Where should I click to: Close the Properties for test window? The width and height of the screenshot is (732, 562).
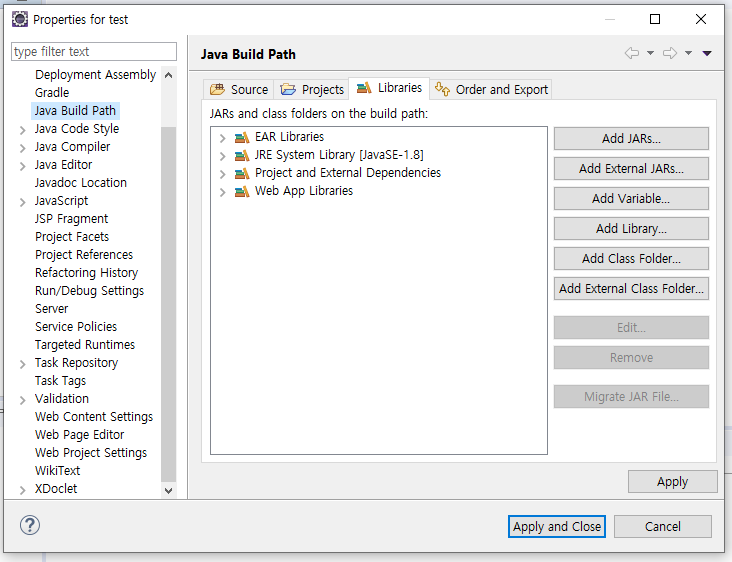[701, 19]
